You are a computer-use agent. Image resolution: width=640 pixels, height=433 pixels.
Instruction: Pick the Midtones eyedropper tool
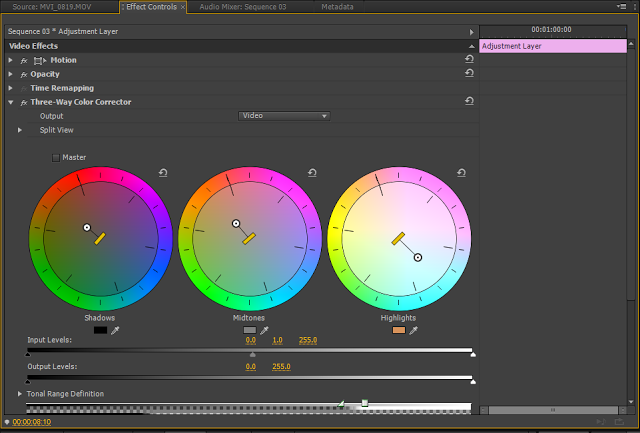coord(264,330)
